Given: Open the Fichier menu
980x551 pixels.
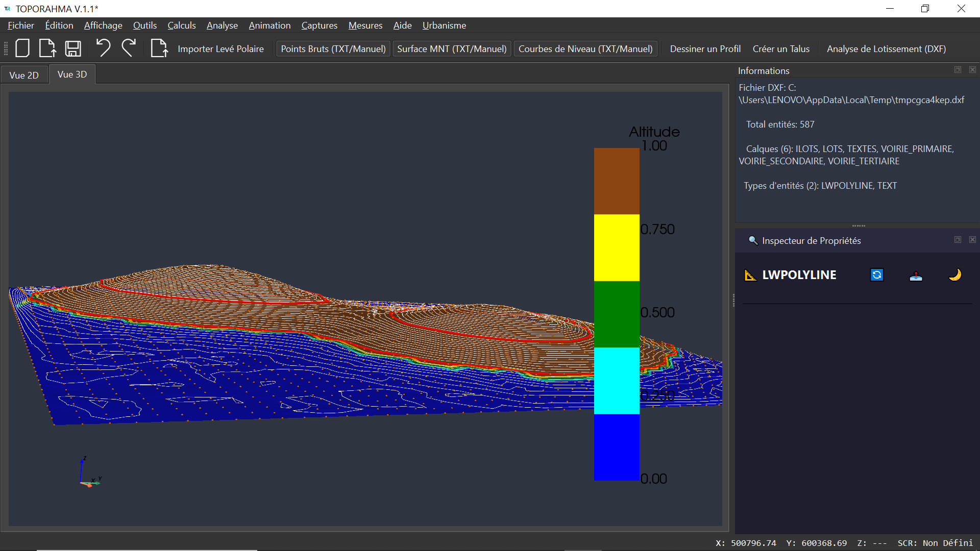Looking at the screenshot, I should 21,26.
